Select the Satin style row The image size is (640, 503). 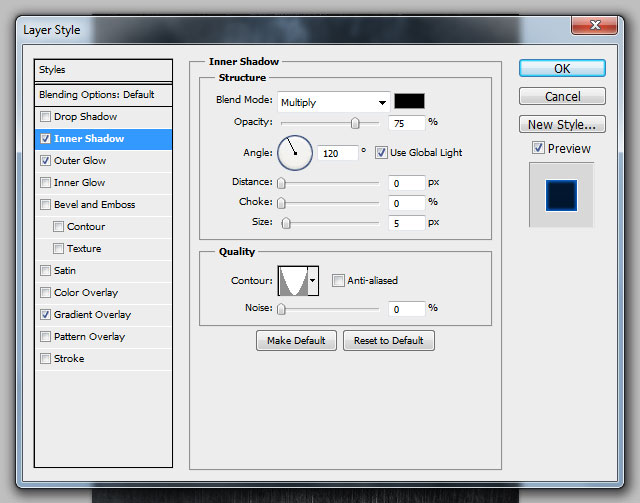[x=103, y=271]
